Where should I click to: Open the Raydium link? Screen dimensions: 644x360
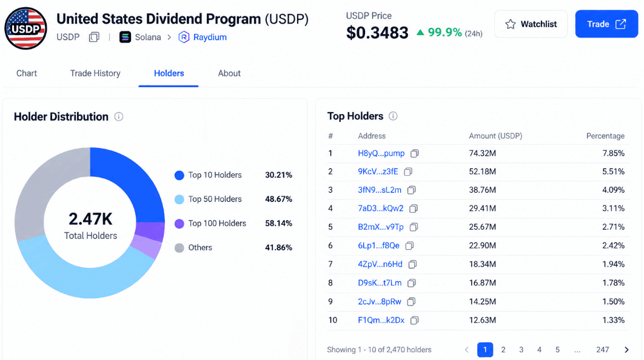210,37
